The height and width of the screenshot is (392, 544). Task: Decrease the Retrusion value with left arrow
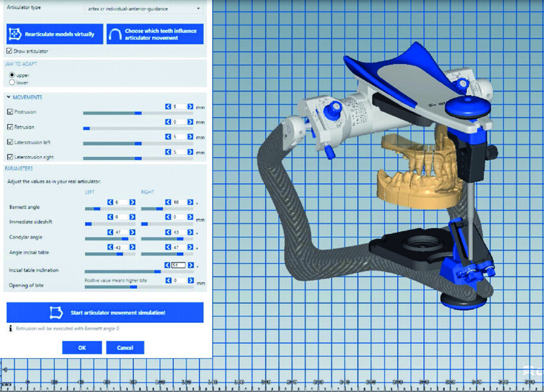pyautogui.click(x=168, y=122)
